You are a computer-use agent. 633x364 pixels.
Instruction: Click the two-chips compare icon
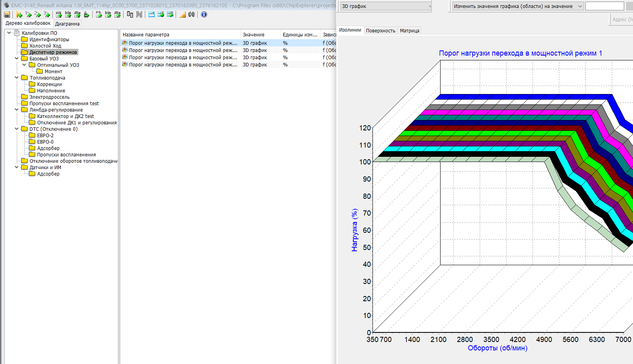(130, 14)
